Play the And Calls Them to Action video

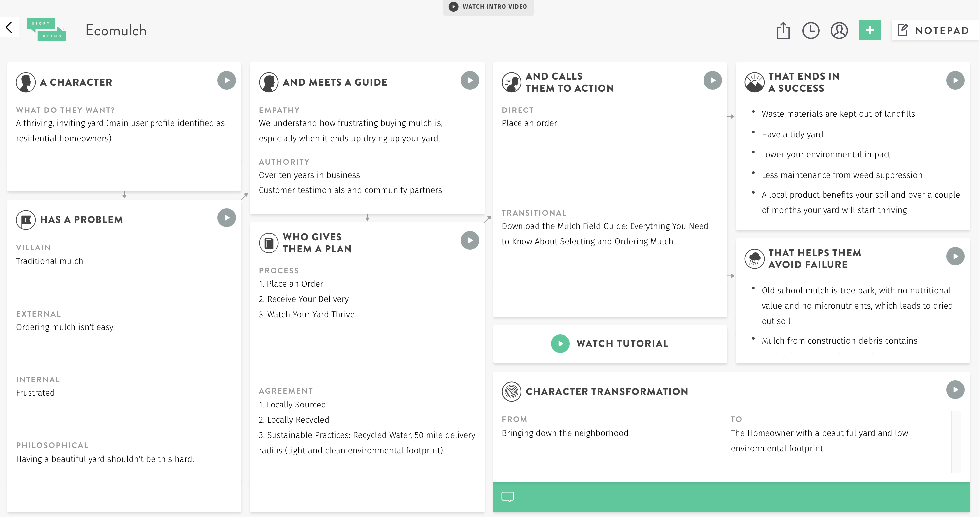[712, 80]
